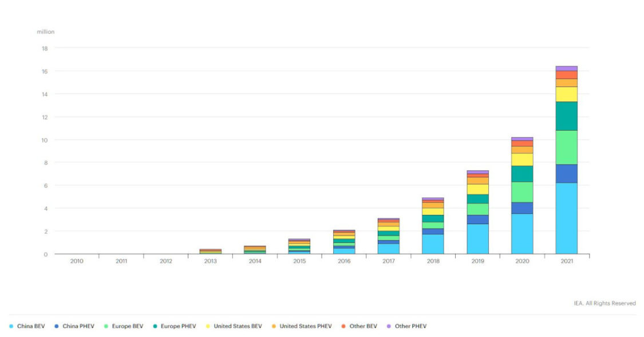Select the light blue China BEV segment in 2021 bar
Screen dimensions: 644x337
pos(566,218)
